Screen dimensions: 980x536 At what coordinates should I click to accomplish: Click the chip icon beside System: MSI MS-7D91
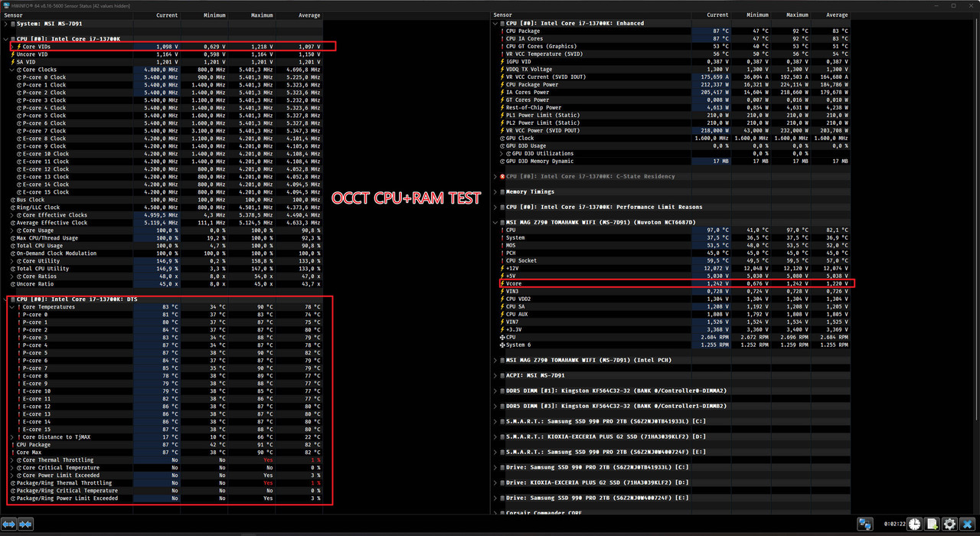12,24
